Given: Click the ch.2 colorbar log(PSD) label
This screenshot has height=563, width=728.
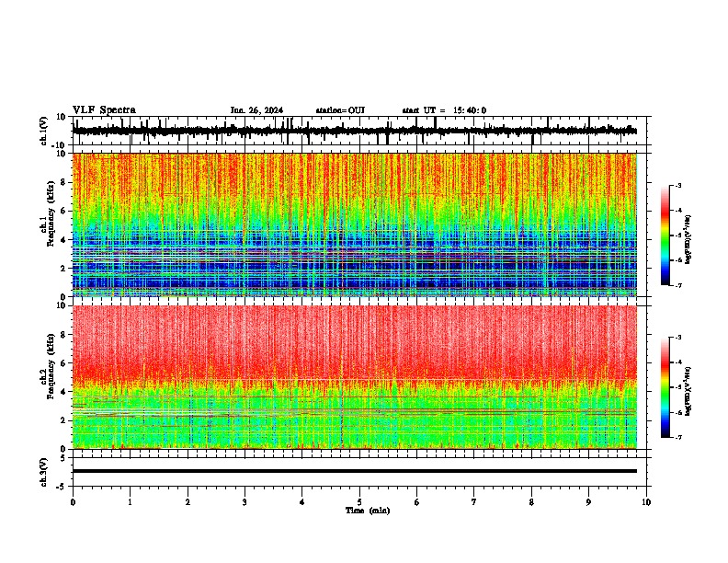Looking at the screenshot, I should tap(688, 391).
